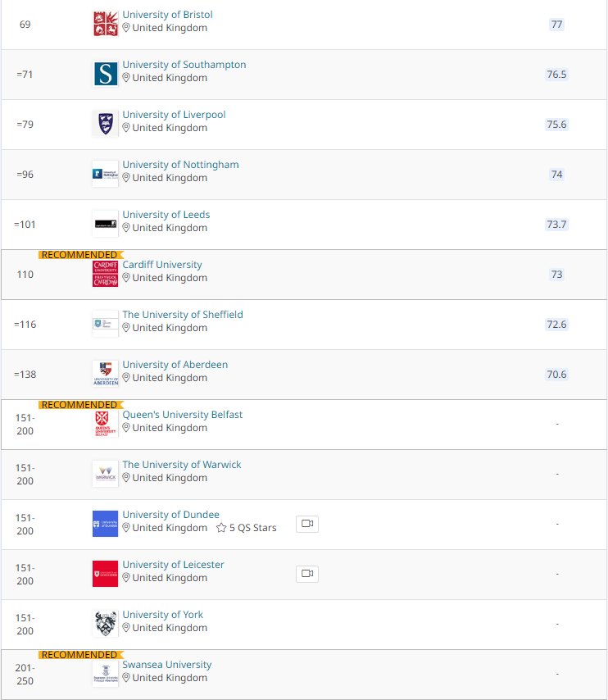Screen dimensions: 608x700
Task: Click the RECOMMENDED badge above Cardiff University
Action: [x=80, y=255]
